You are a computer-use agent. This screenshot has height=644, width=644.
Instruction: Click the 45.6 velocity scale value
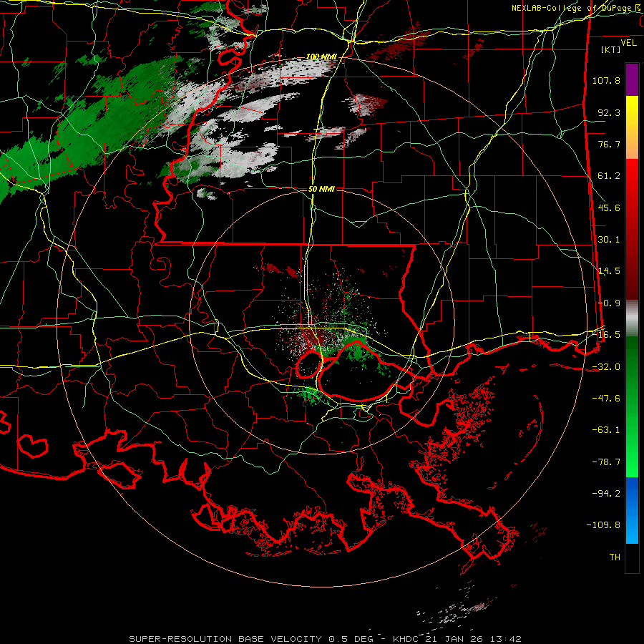coord(609,208)
